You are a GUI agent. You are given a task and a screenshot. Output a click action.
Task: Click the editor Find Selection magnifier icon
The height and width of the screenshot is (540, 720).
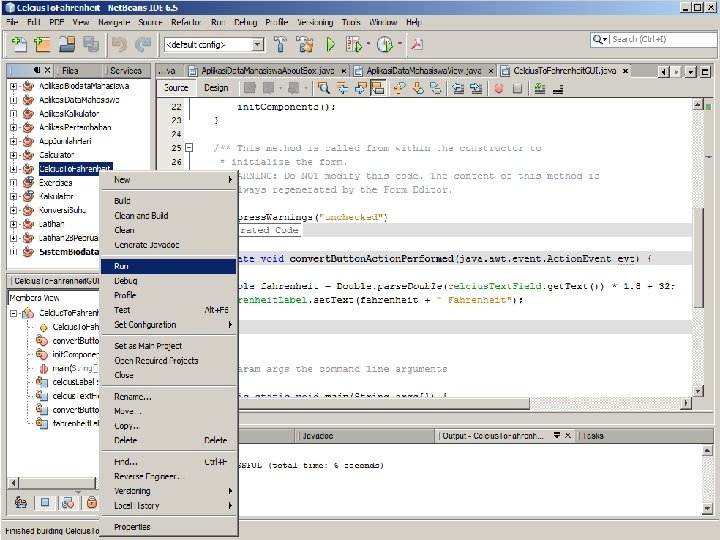tap(324, 88)
